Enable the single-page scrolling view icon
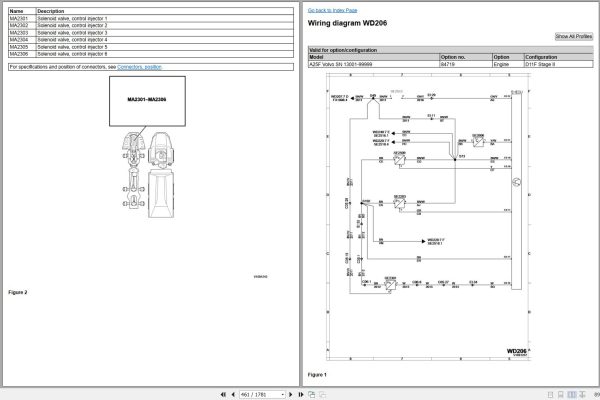This screenshot has width=600, height=400. click(x=561, y=394)
